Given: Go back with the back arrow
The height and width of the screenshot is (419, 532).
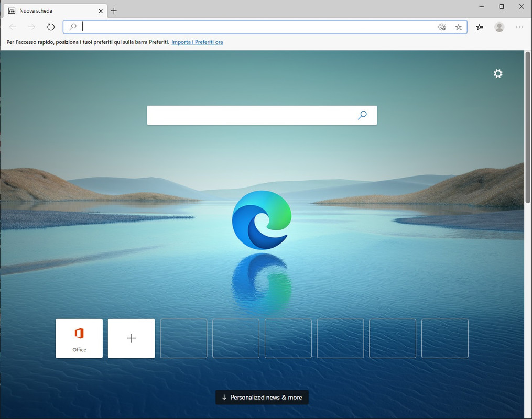Looking at the screenshot, I should pyautogui.click(x=13, y=27).
